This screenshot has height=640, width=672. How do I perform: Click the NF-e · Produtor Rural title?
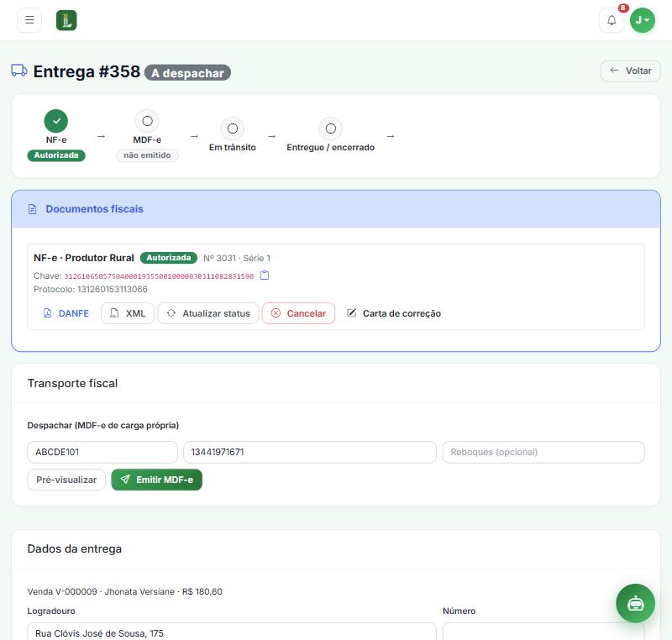pos(84,258)
